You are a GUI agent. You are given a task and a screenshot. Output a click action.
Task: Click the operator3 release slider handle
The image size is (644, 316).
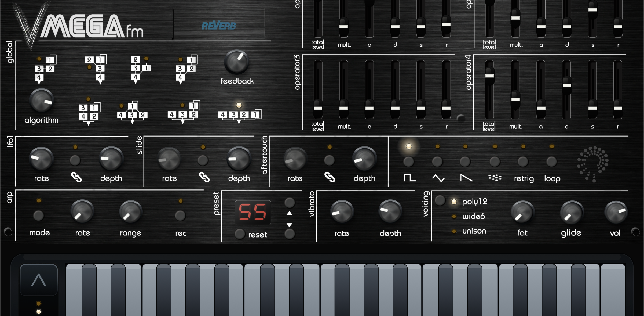[x=446, y=108]
